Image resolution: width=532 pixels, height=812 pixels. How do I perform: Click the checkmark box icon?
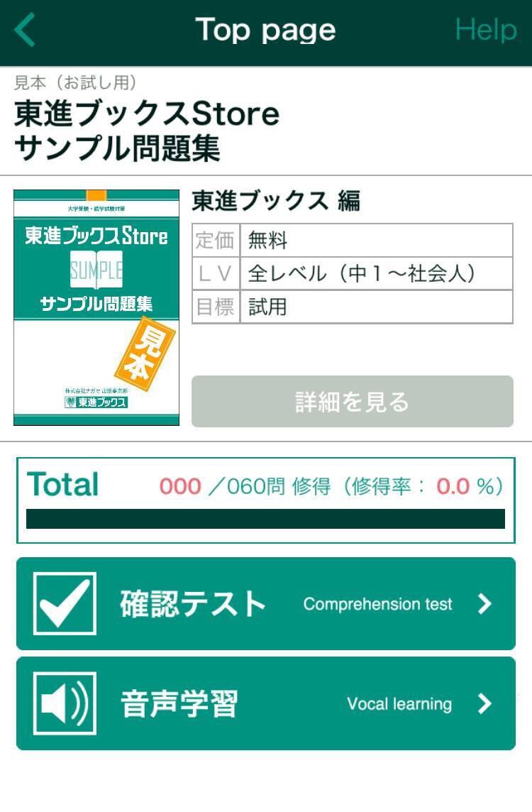(x=65, y=603)
